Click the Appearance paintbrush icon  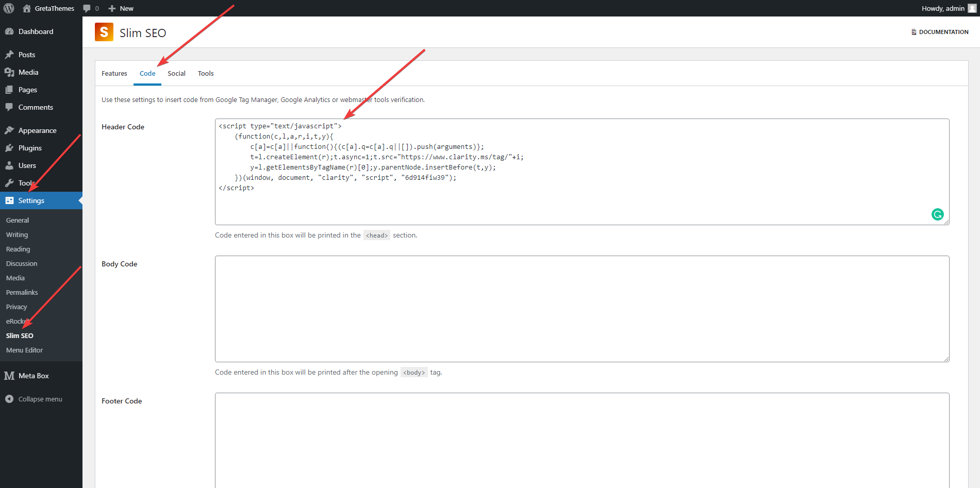9,130
